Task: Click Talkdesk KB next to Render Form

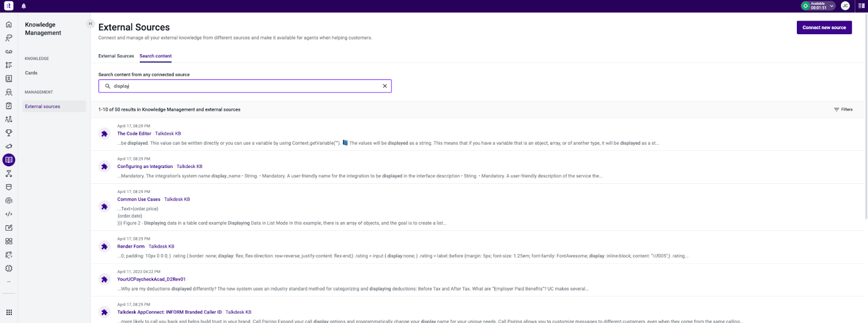Action: (161, 247)
